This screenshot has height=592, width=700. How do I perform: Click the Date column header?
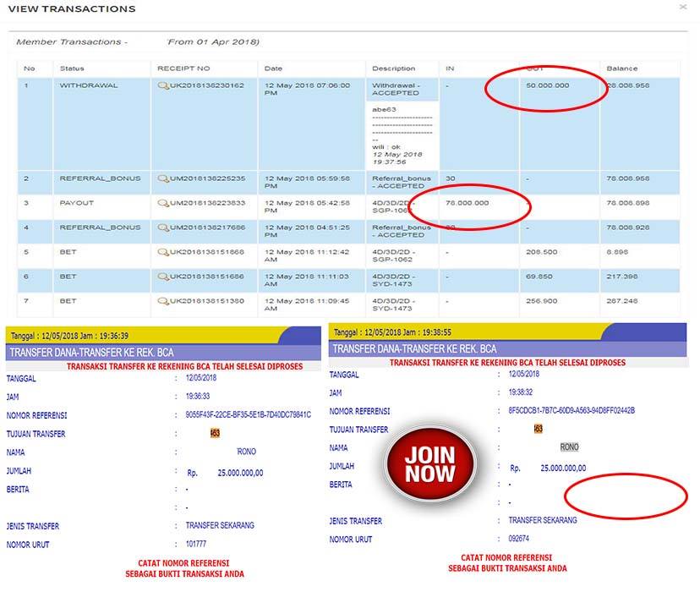273,69
